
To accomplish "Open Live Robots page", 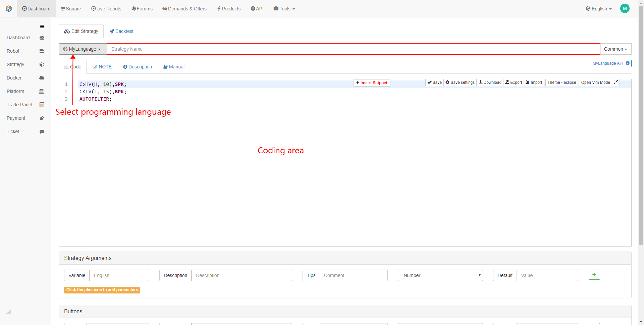I will click(x=106, y=9).
